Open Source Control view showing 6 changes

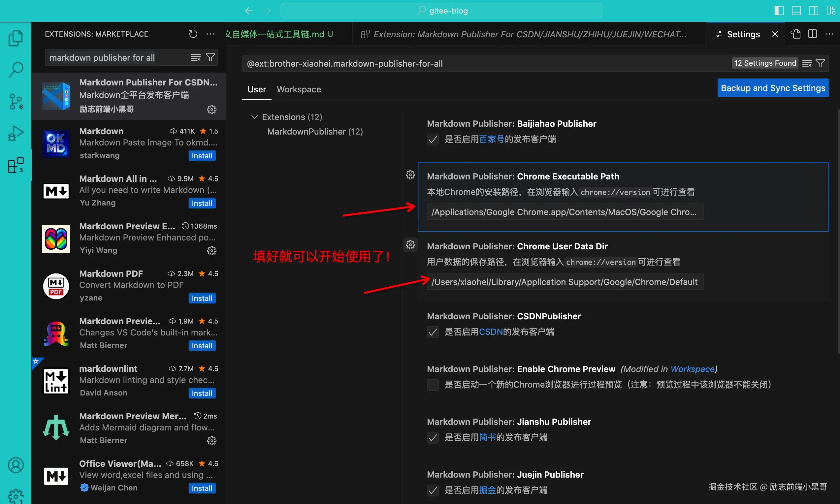point(15,101)
